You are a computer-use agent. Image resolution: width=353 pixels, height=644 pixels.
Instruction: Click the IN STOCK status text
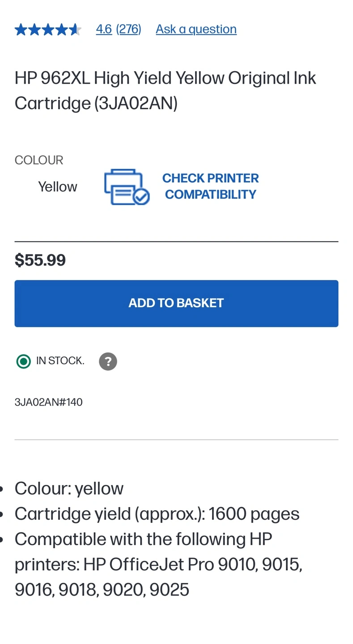pyautogui.click(x=60, y=361)
